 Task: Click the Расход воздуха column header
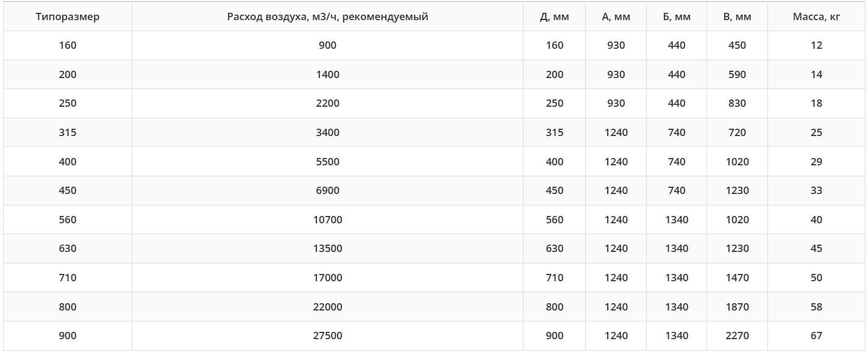[327, 16]
